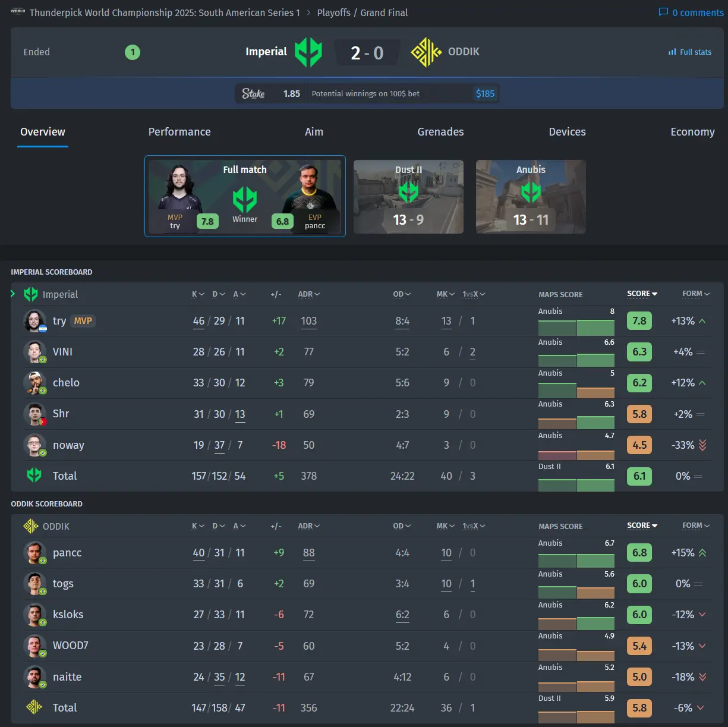This screenshot has width=728, height=727.
Task: Click naitte's player avatar
Action: tap(34, 676)
